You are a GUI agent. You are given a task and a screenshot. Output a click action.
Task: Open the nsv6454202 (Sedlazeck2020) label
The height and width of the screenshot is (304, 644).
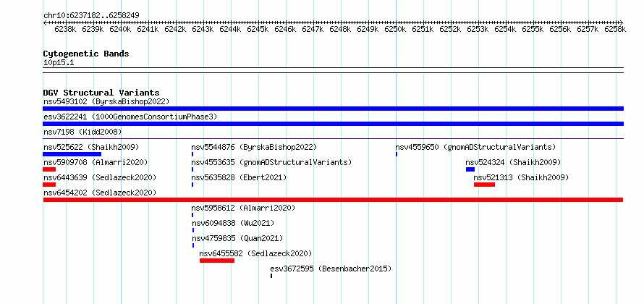coord(100,193)
